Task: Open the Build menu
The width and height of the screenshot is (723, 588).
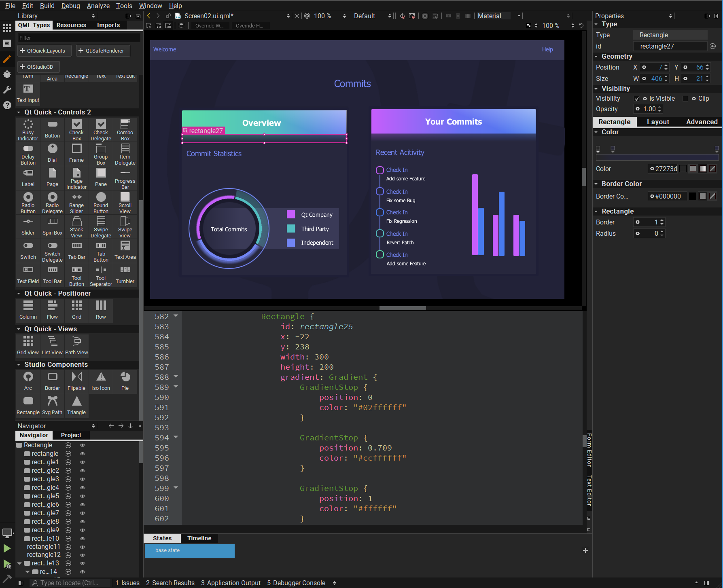Action: (x=47, y=6)
